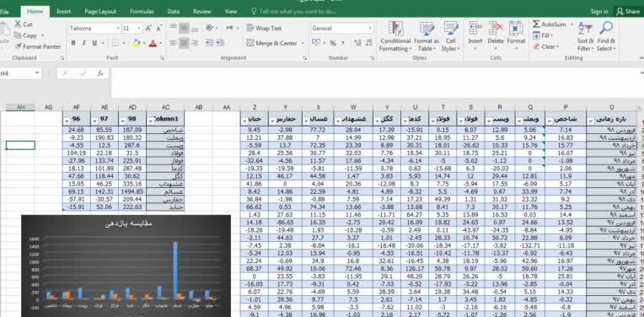
Task: Open Cell Styles gallery
Action: click(x=451, y=37)
